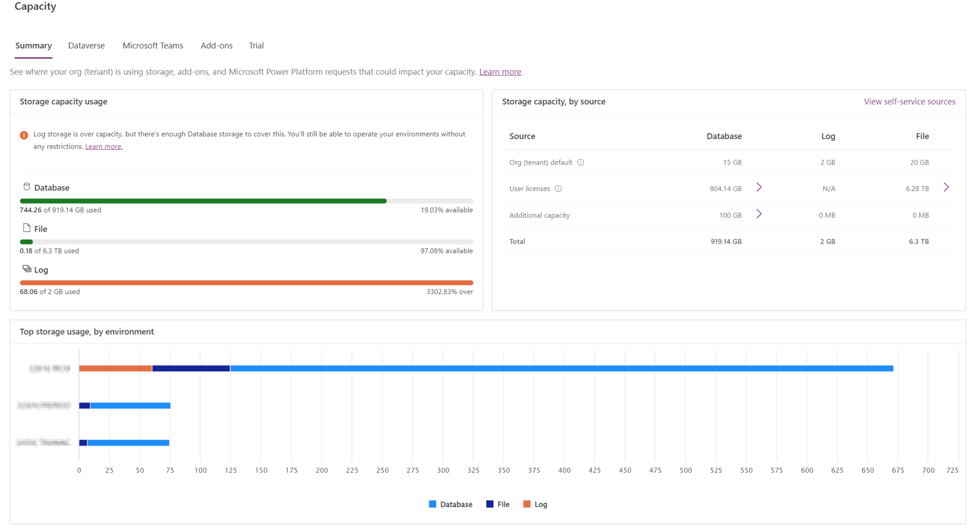Open the View self-service sources link
This screenshot has width=980, height=530.
[x=910, y=101]
